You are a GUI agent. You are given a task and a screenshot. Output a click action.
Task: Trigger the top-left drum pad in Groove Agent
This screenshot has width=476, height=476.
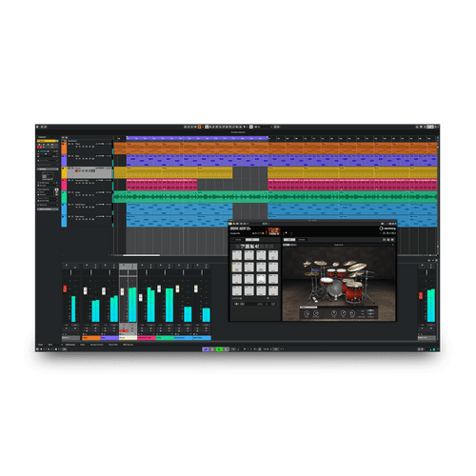pos(237,255)
